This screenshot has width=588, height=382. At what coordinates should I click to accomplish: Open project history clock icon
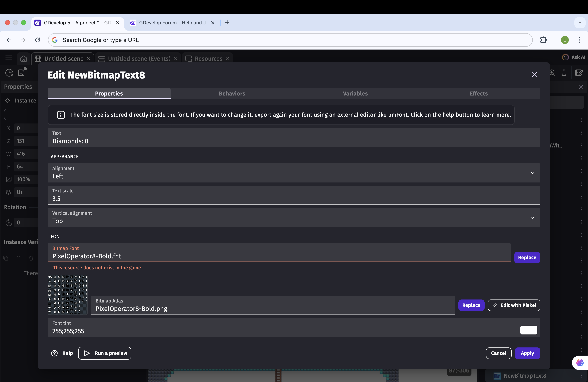point(9,73)
